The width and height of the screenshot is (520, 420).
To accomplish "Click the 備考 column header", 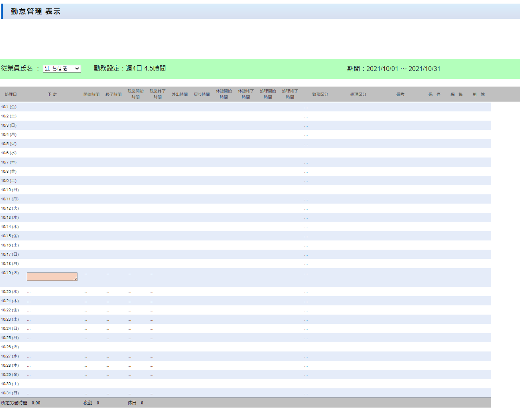I will (x=400, y=95).
